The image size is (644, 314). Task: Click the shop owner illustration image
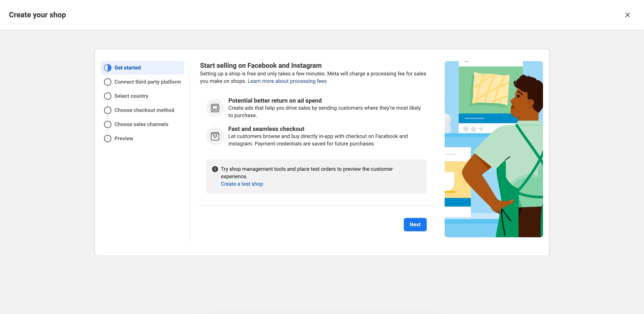493,149
